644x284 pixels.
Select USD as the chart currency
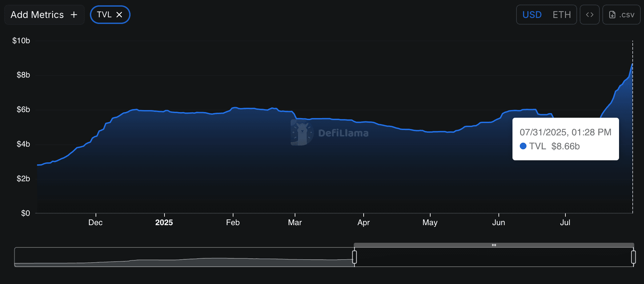click(x=532, y=15)
